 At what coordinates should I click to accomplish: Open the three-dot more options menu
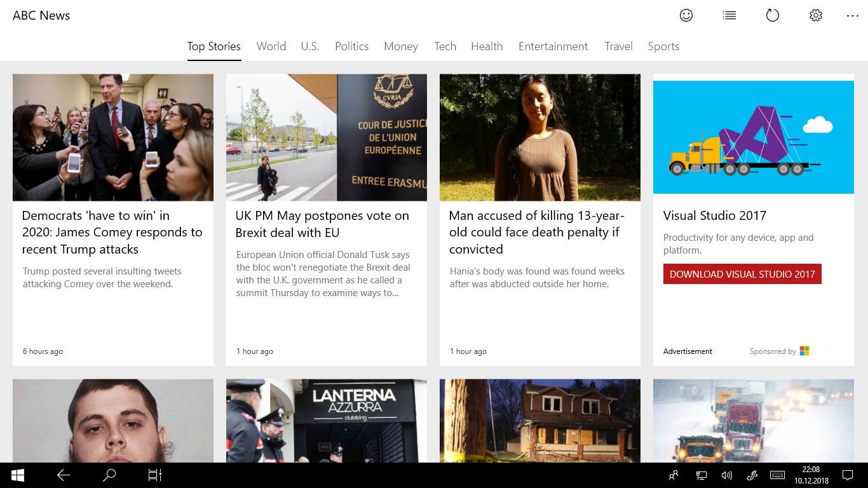[x=853, y=15]
